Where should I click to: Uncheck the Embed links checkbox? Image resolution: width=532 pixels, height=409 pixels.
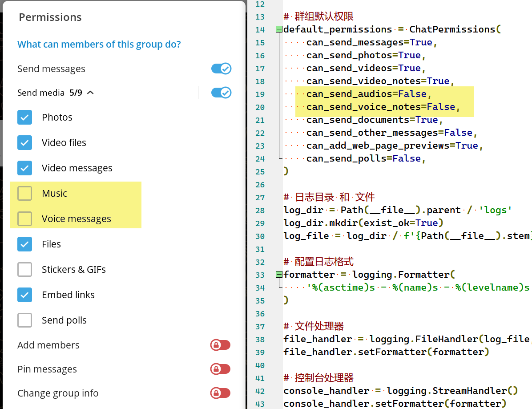25,295
